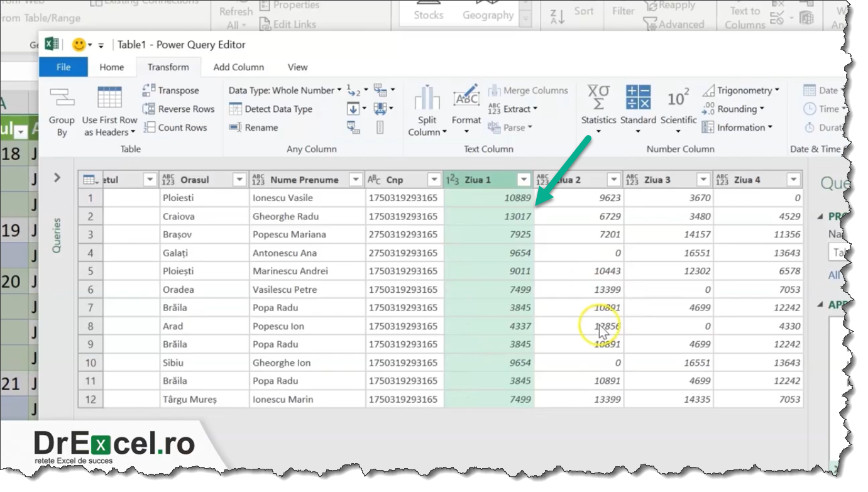Expand the Queries sidebar pane

pyautogui.click(x=57, y=178)
